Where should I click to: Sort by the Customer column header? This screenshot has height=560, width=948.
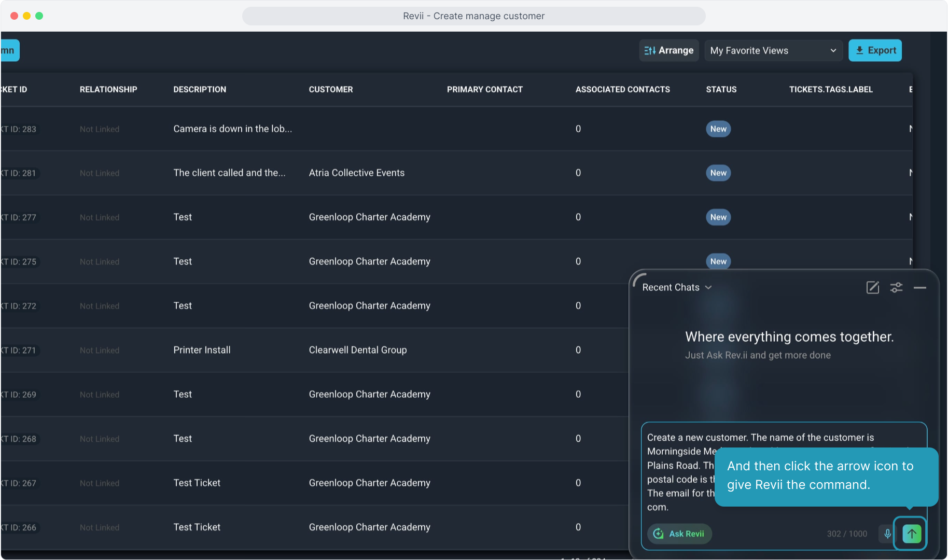coord(331,89)
